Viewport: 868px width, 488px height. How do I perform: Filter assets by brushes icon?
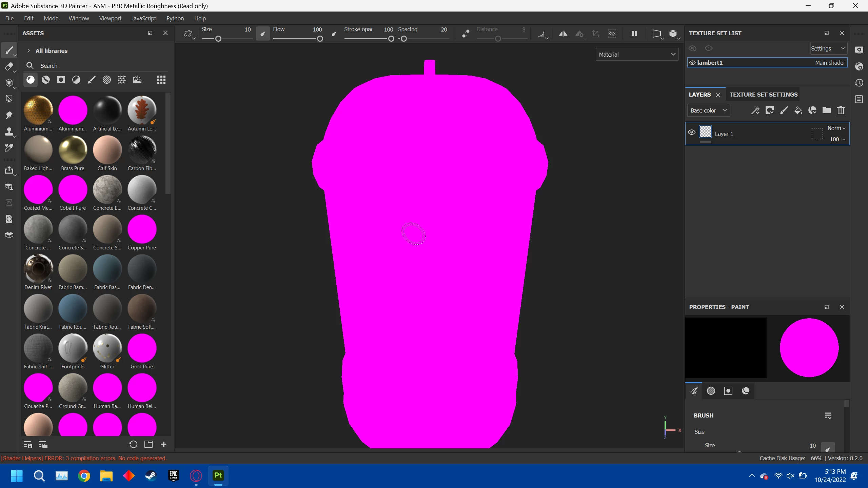[x=92, y=80]
